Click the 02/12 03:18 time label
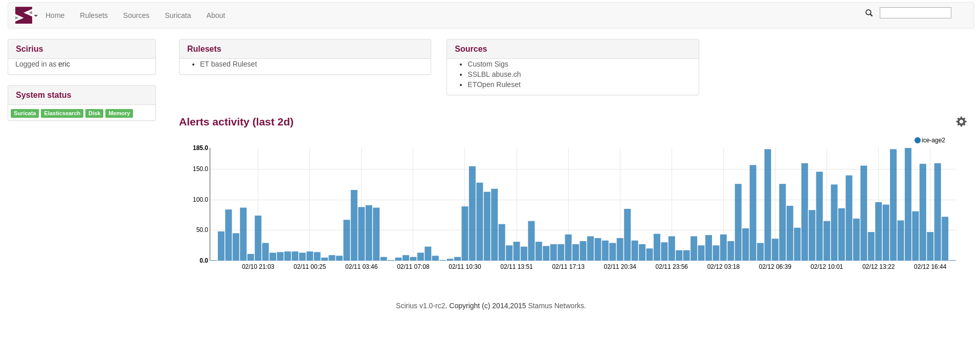This screenshot has width=980, height=341. (x=723, y=267)
